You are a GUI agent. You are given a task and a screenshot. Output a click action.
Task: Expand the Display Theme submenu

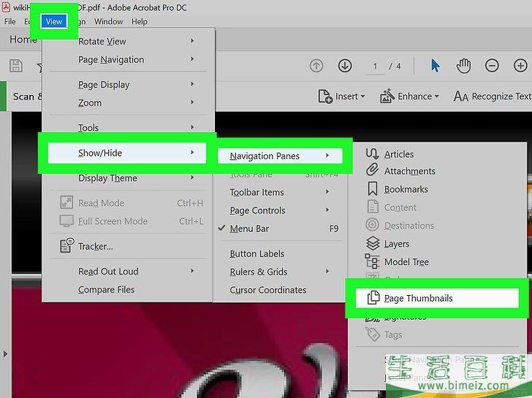(x=129, y=178)
